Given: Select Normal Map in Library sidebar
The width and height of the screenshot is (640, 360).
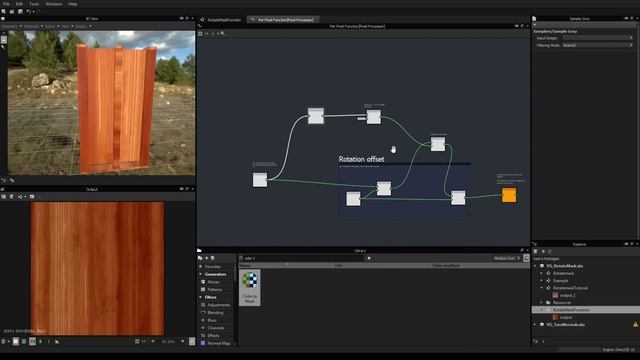Looking at the screenshot, I should tap(219, 343).
